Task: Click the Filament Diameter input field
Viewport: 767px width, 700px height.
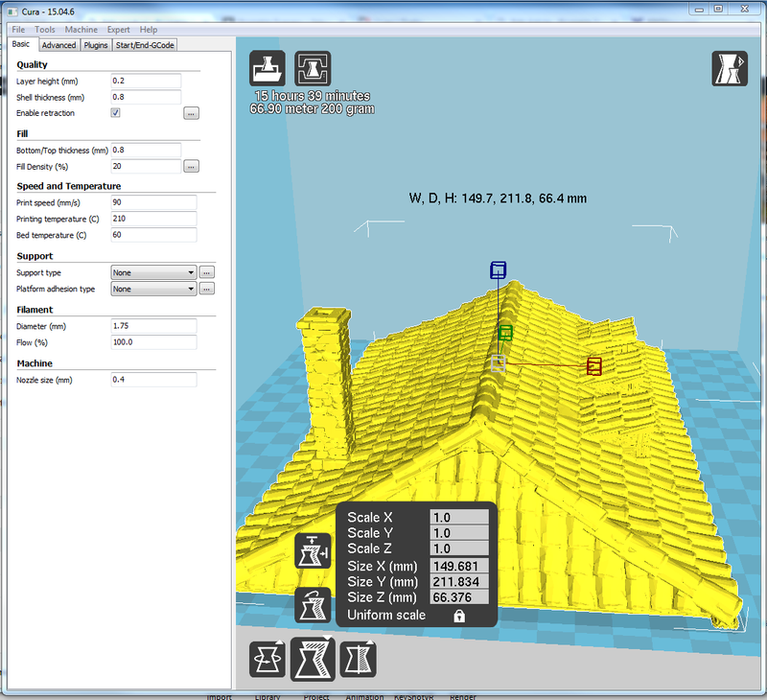Action: [x=153, y=326]
